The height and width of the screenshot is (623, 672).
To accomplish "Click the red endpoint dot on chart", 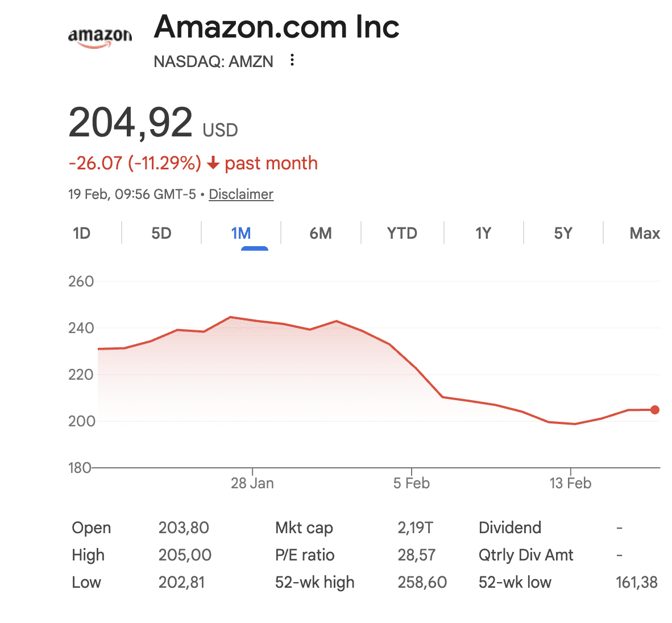I will [655, 410].
